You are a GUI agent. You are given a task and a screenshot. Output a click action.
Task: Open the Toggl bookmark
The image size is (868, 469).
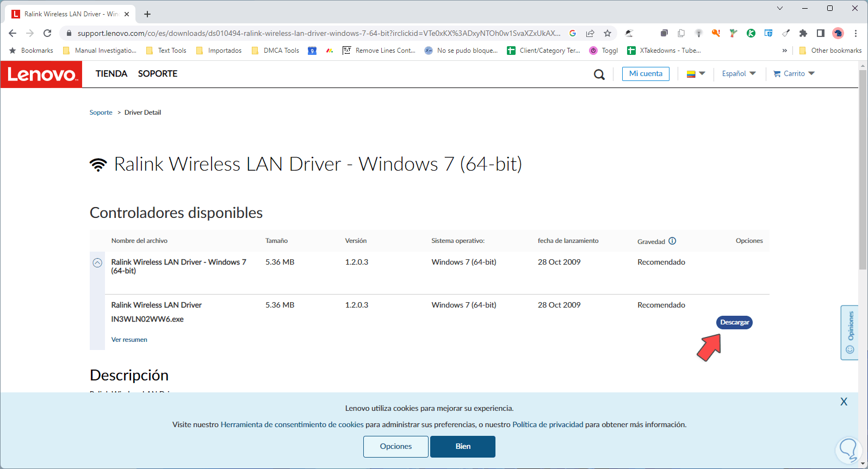pos(604,51)
